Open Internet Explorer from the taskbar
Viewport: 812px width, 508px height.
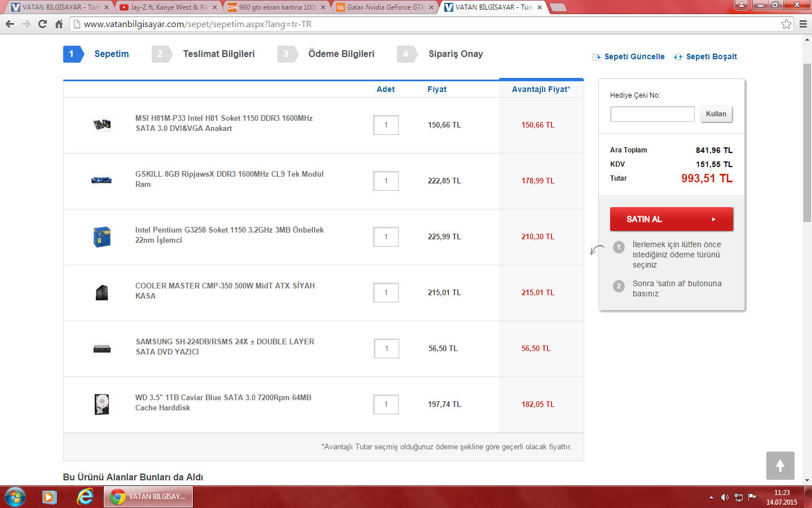[x=85, y=497]
